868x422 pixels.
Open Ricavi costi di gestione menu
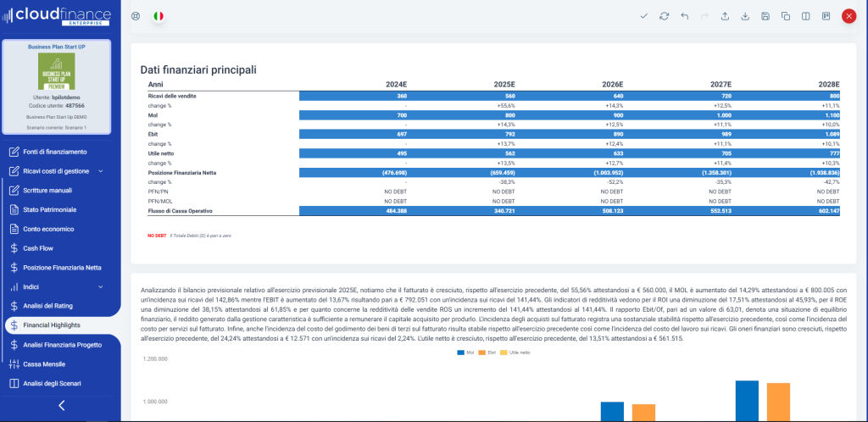tap(56, 171)
